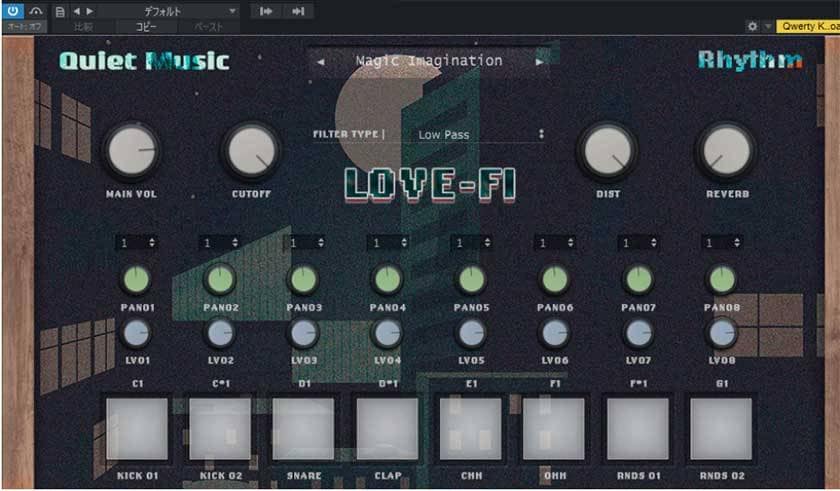
Task: Click the コピー copy button
Action: tap(146, 27)
